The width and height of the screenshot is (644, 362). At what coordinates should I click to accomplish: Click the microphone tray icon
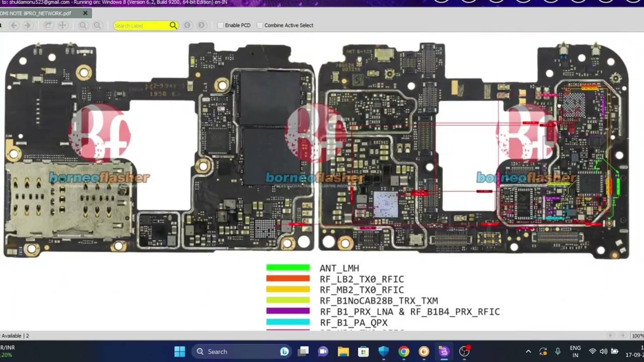(557, 351)
